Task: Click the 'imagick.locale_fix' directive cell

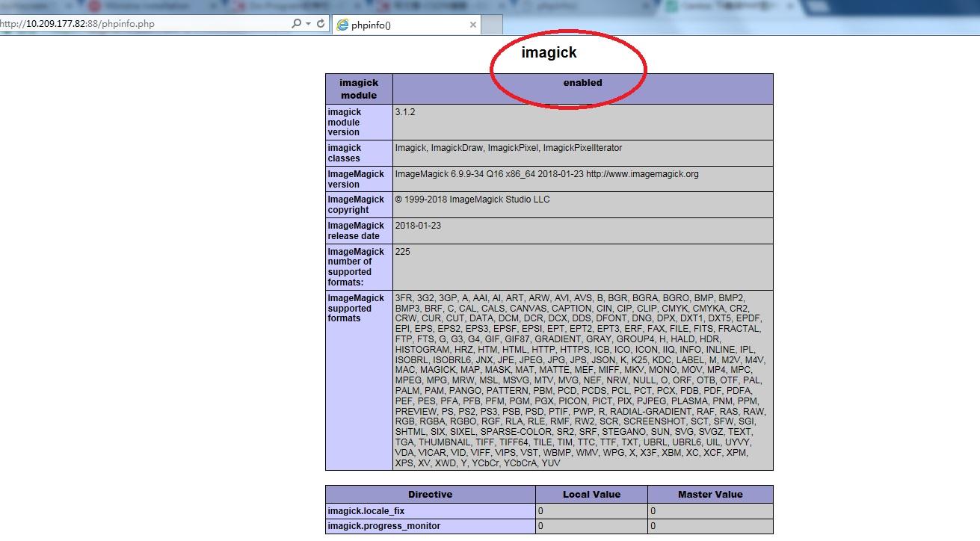Action: pyautogui.click(x=431, y=511)
